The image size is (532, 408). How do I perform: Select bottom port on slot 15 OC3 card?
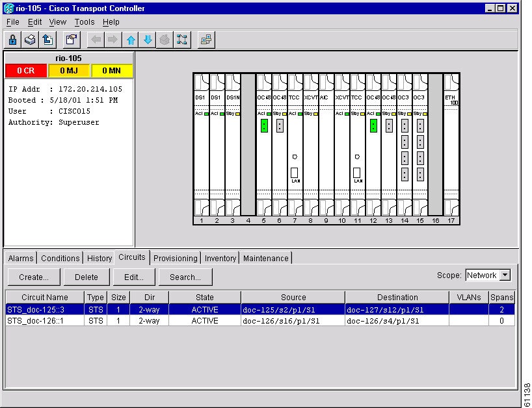click(x=420, y=175)
